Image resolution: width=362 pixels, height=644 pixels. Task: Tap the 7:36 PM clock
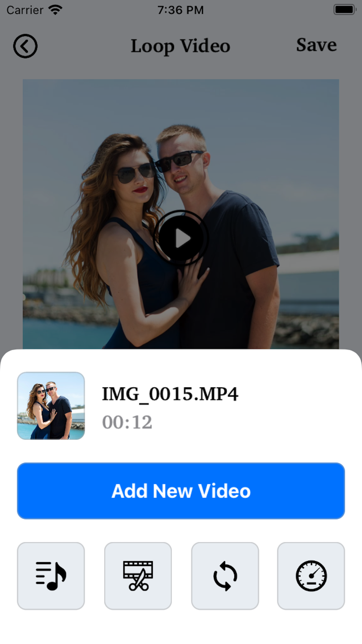tap(180, 10)
